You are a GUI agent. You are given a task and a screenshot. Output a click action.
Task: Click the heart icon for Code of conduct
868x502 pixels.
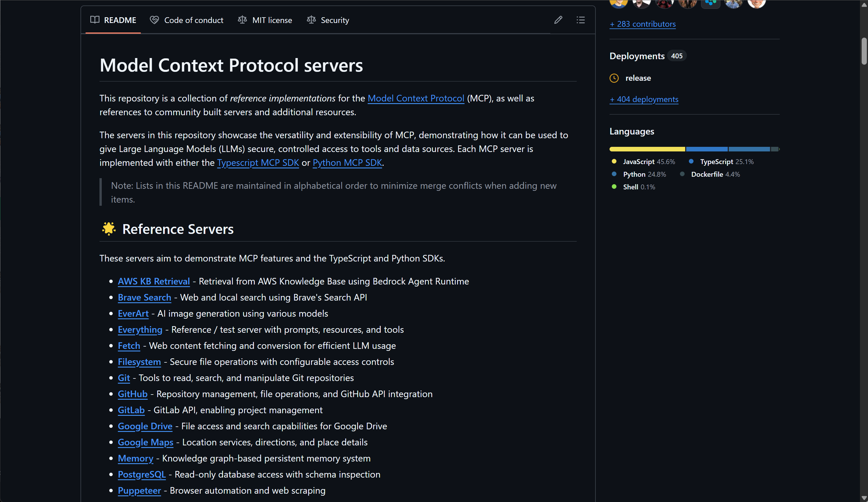coord(154,20)
